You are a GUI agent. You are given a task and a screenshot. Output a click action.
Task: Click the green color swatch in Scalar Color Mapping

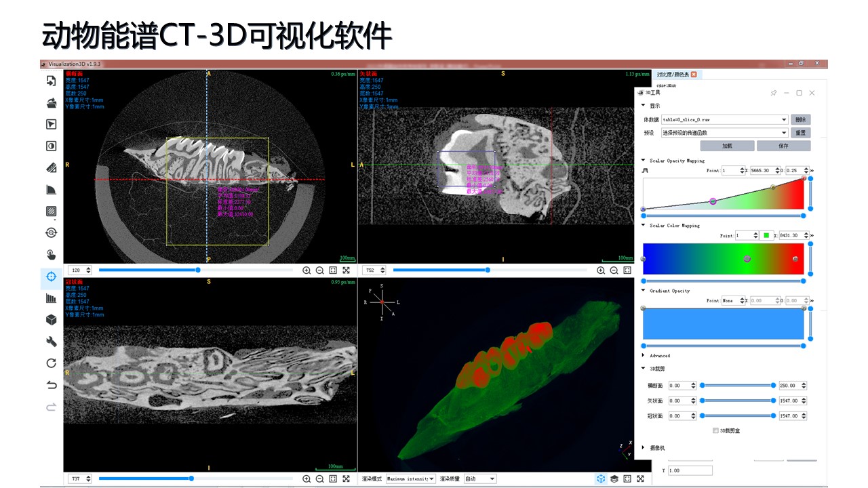pyautogui.click(x=766, y=236)
